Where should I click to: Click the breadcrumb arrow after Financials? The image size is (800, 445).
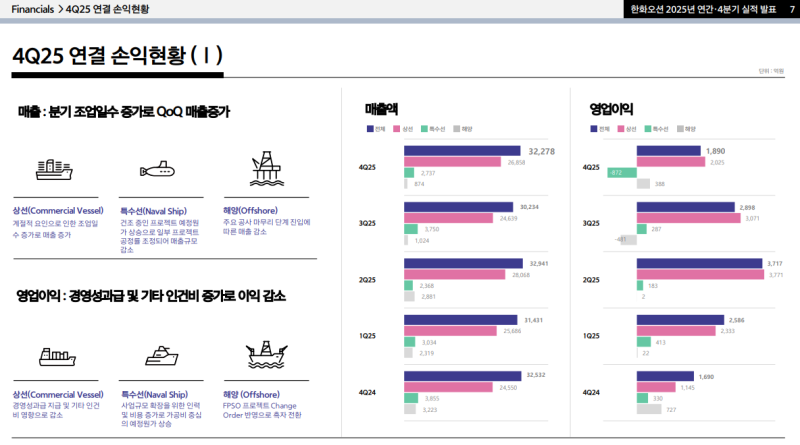point(59,9)
